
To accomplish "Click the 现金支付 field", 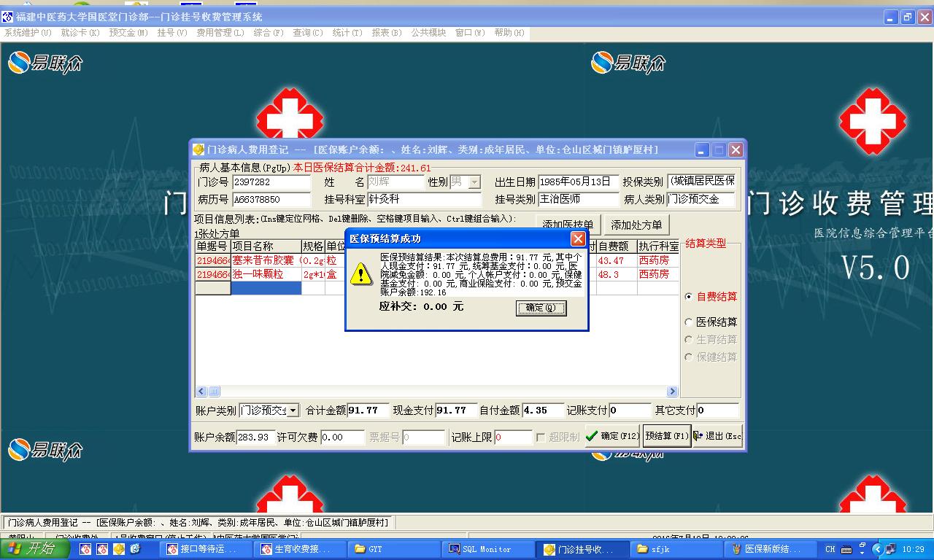I will (x=456, y=411).
